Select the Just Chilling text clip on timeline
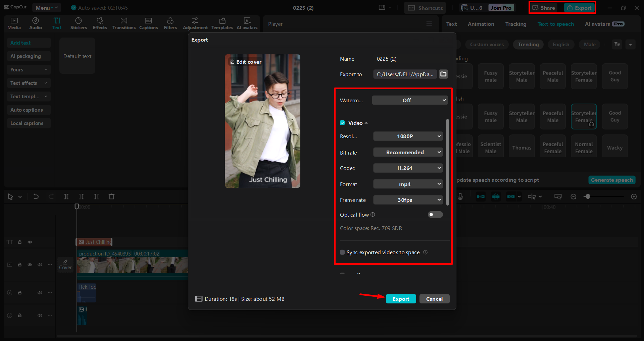 [x=94, y=242]
